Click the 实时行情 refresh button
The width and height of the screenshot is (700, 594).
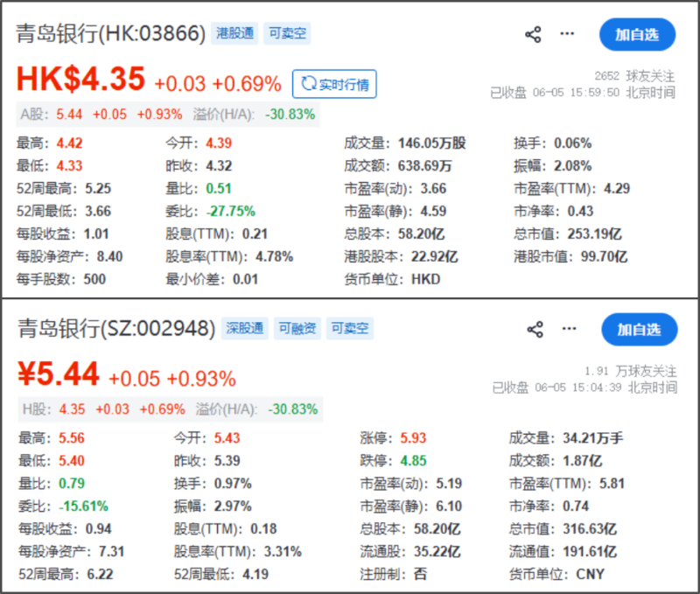pos(334,84)
